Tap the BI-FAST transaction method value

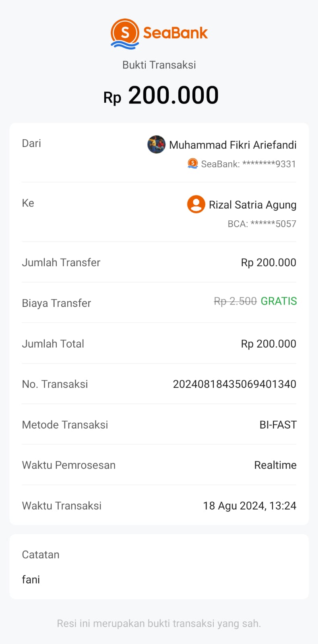(x=278, y=425)
